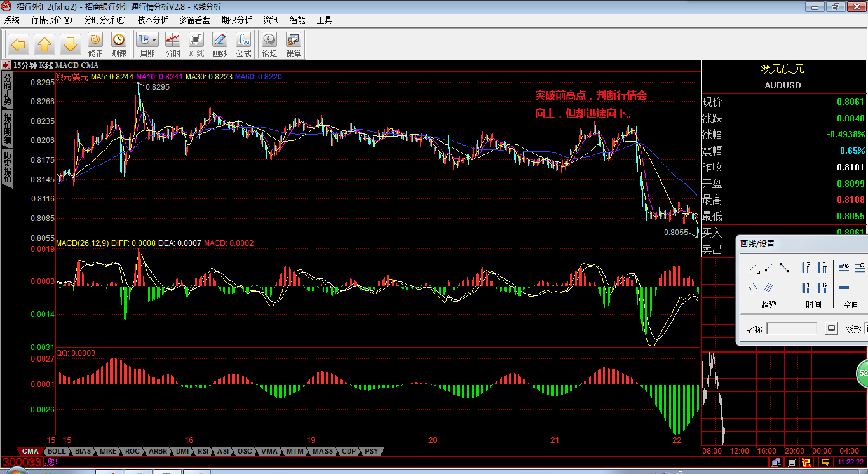Open the 技术分析 menu
Viewport: 868px width, 474px height.
coord(153,20)
